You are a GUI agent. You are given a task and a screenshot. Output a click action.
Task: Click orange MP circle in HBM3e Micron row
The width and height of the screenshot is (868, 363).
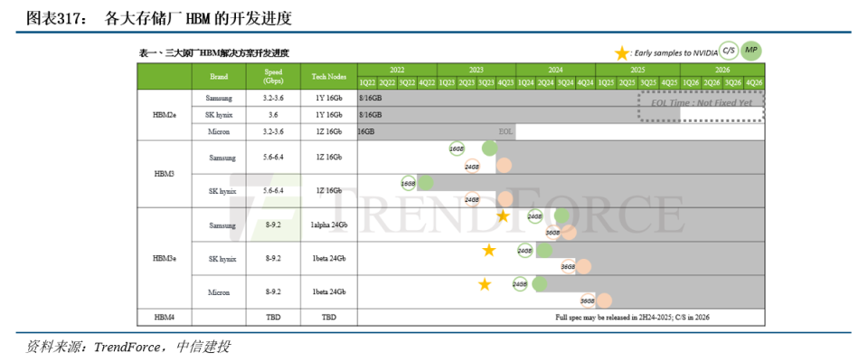tap(604, 301)
